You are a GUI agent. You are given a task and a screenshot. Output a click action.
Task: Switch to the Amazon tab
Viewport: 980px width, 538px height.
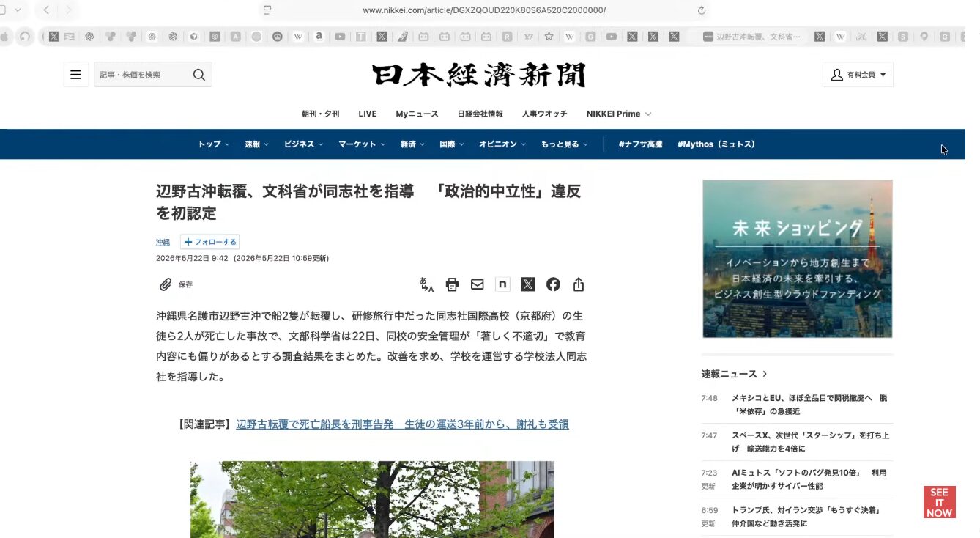pyautogui.click(x=319, y=36)
